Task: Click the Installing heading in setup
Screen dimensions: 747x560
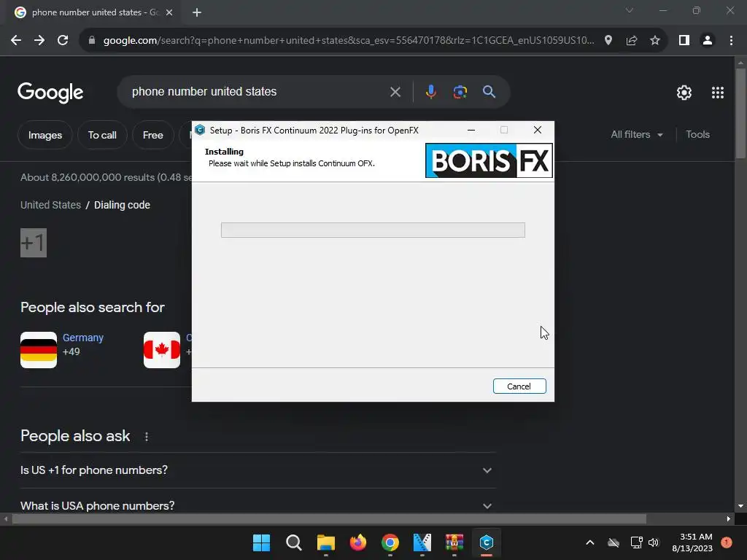Action: [225, 152]
